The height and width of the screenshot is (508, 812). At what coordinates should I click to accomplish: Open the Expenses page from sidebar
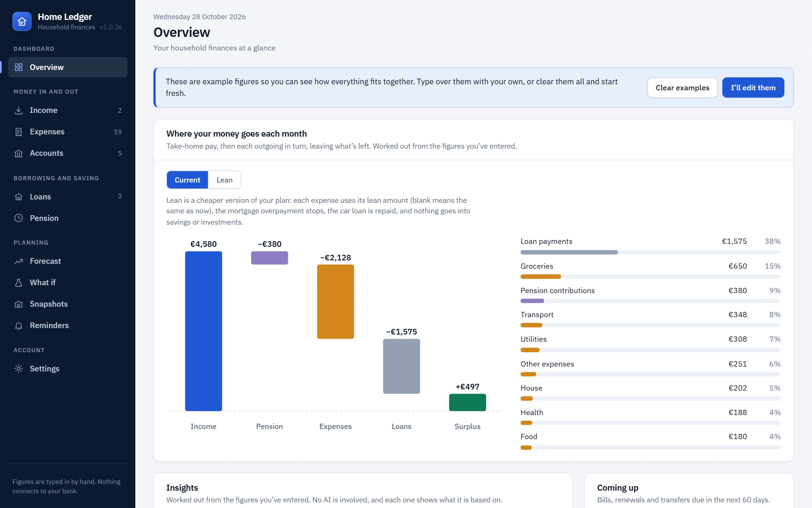click(68, 132)
